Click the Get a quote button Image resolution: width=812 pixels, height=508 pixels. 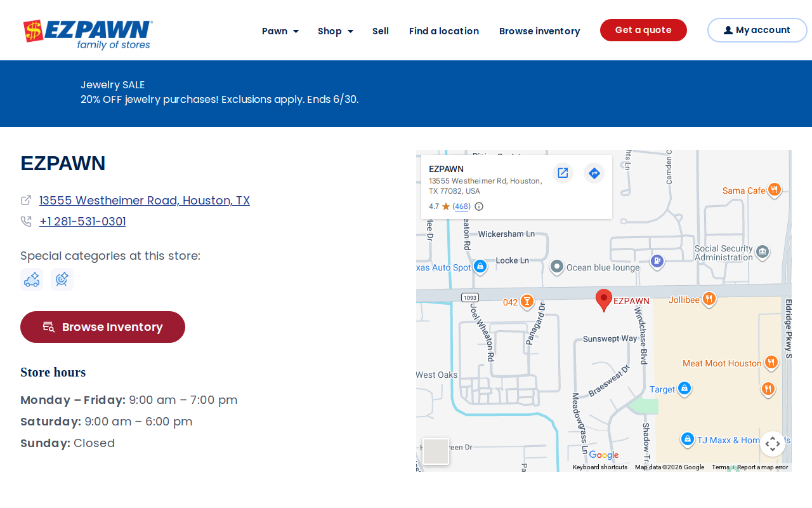[643, 30]
